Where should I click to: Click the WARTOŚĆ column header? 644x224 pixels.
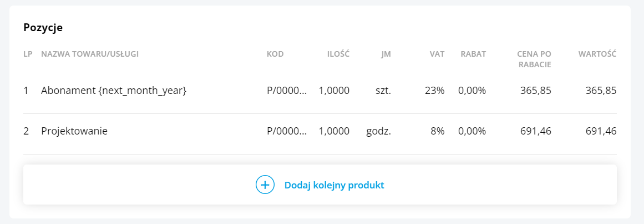click(x=597, y=54)
